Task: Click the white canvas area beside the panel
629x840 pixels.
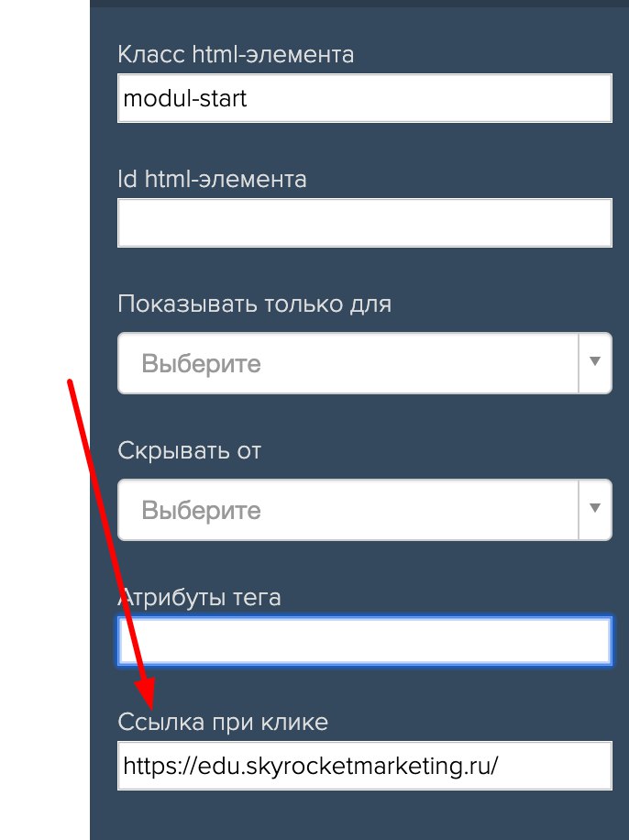Action: (44, 215)
